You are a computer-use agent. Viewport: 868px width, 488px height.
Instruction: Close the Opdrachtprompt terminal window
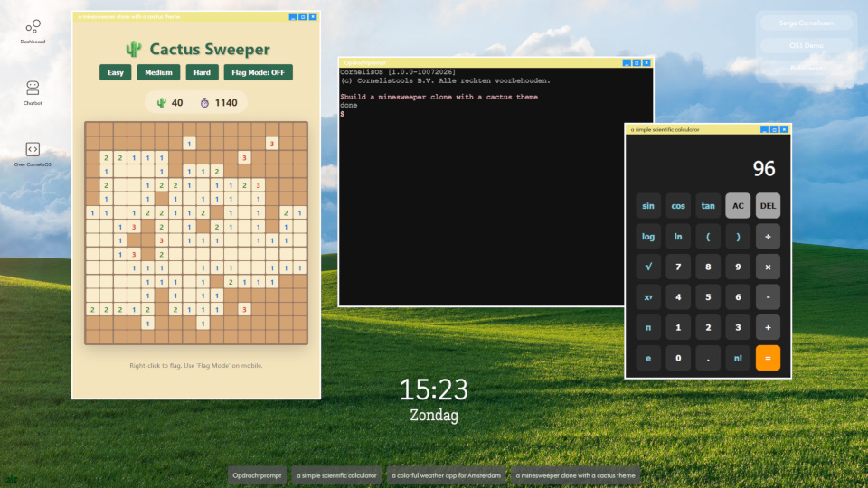646,62
